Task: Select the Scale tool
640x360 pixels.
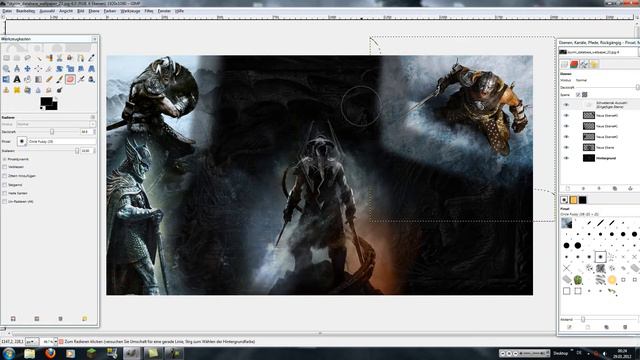Action: tap(70, 69)
